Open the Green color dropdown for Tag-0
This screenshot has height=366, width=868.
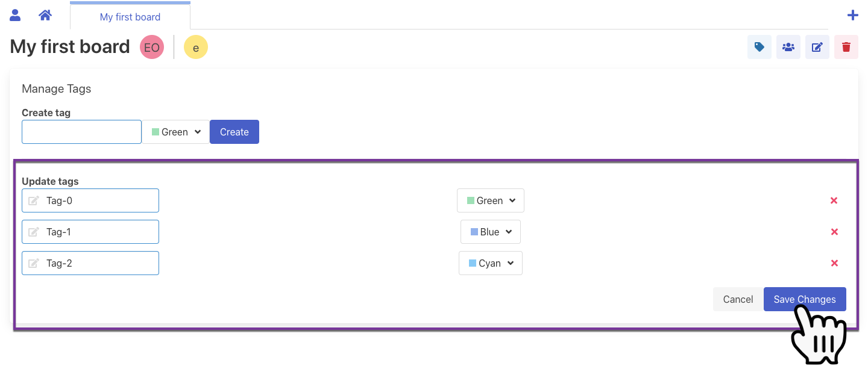[x=491, y=200]
